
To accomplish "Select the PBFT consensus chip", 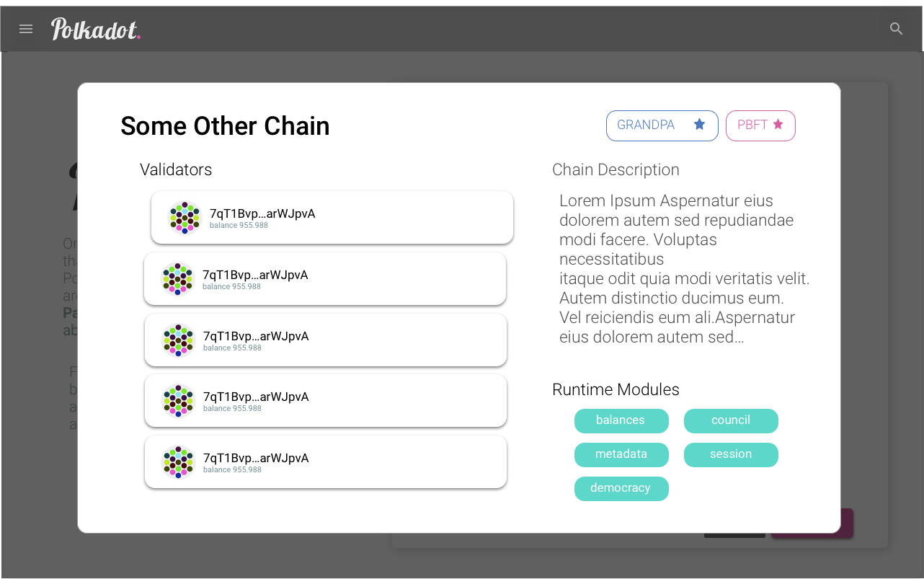I will pyautogui.click(x=760, y=125).
